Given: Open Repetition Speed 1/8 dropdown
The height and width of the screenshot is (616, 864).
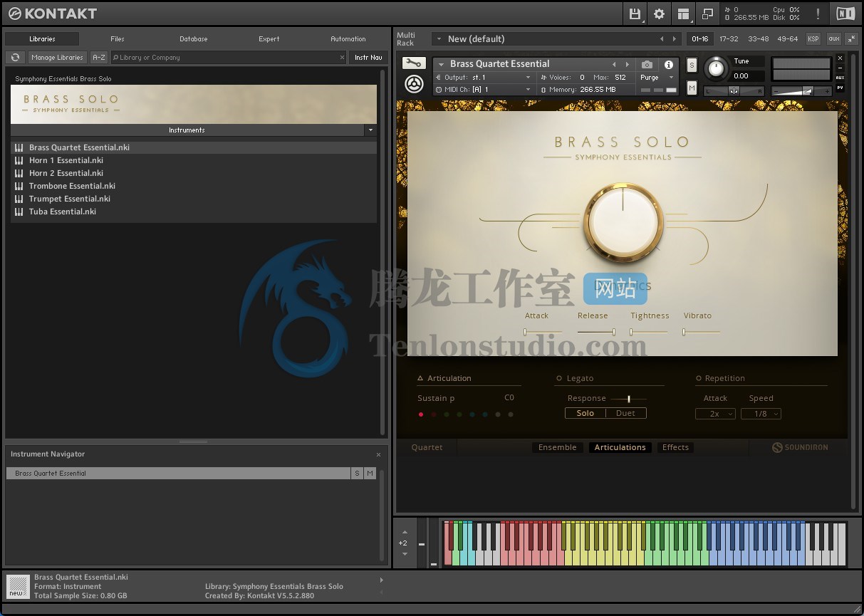Looking at the screenshot, I should pyautogui.click(x=761, y=414).
